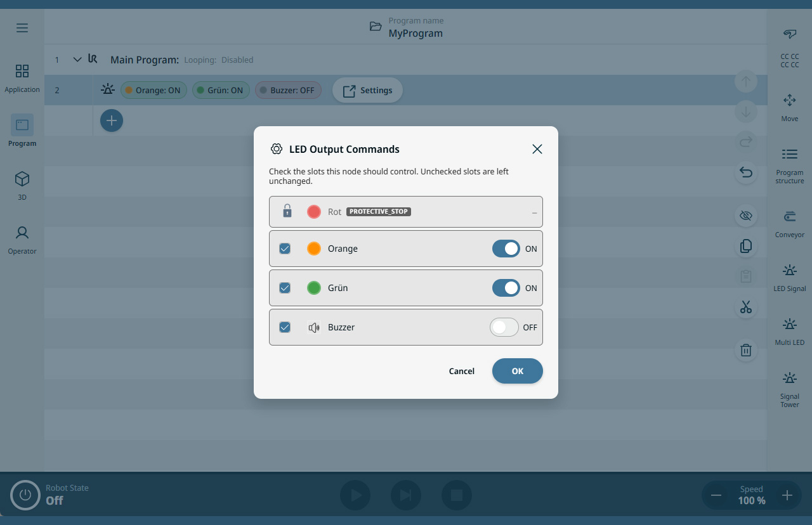Increase speed with the plus button

(787, 495)
